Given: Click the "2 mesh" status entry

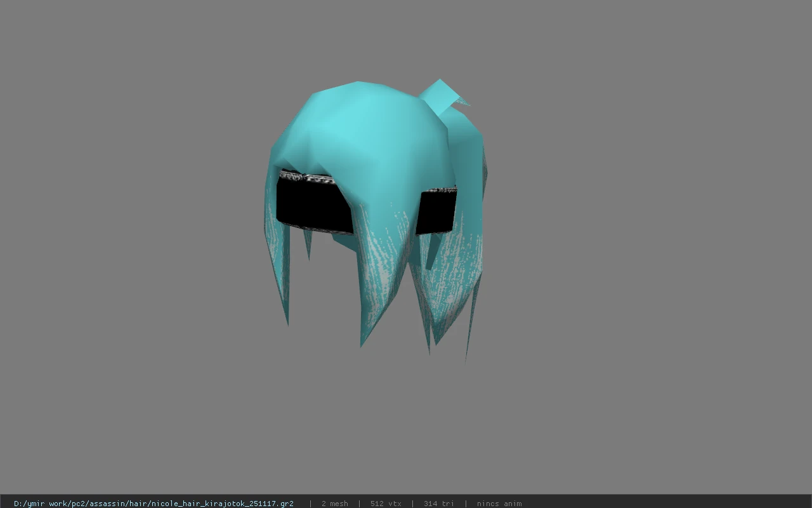Looking at the screenshot, I should pyautogui.click(x=334, y=504).
